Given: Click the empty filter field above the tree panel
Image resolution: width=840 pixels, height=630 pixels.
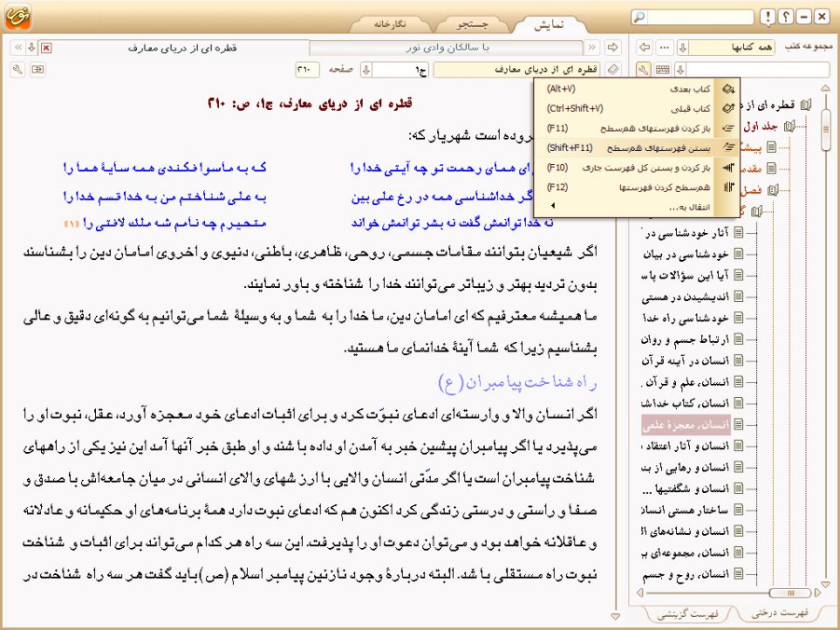Looking at the screenshot, I should coord(758,70).
